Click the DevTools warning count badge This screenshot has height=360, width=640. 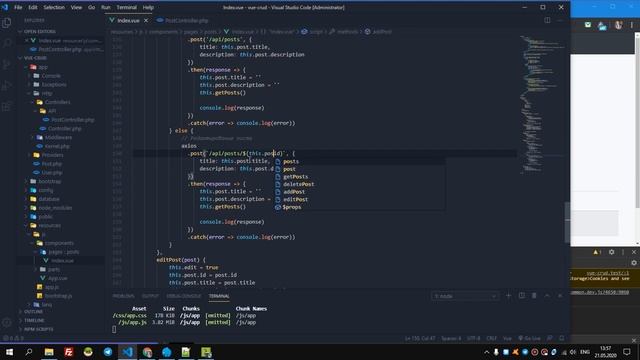(x=597, y=252)
